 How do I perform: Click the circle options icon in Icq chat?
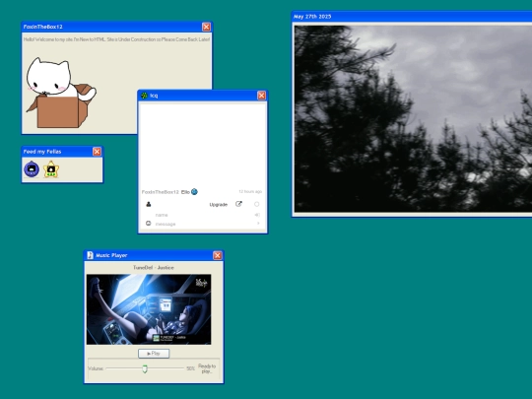(x=257, y=204)
